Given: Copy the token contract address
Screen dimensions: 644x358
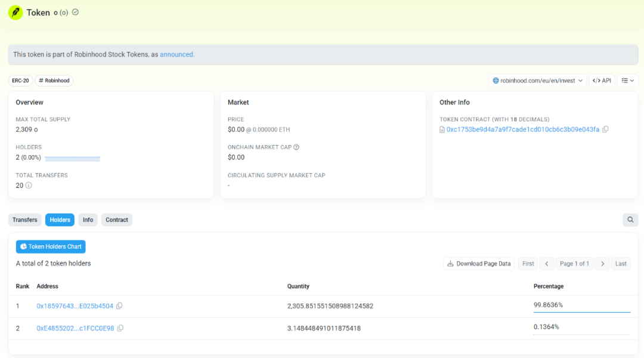Looking at the screenshot, I should (x=605, y=129).
